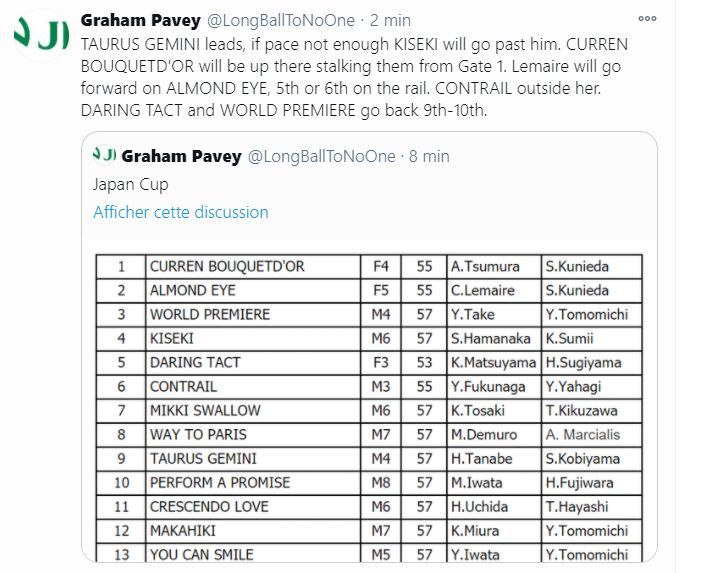
Task: Click the WORLD PREMIERE row in the table
Action: (x=369, y=314)
